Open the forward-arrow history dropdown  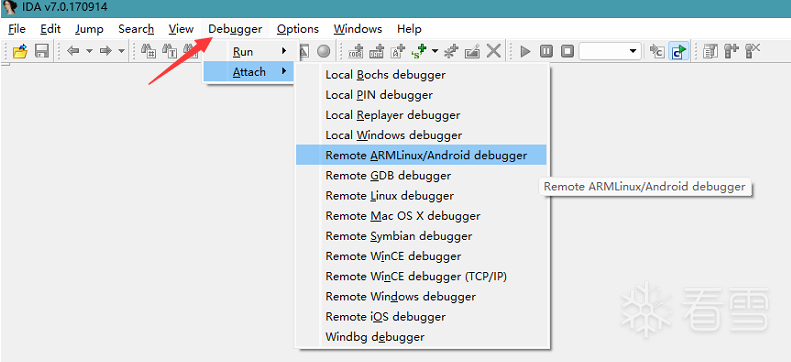(x=121, y=51)
